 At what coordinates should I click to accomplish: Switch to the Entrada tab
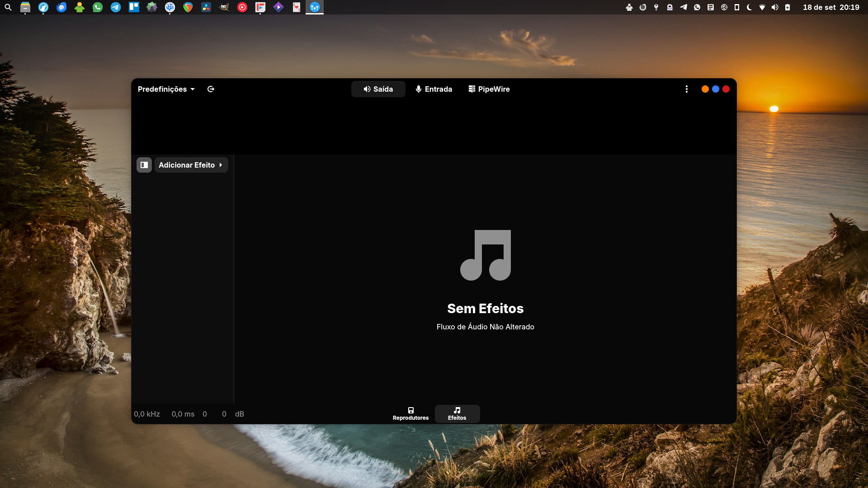434,89
